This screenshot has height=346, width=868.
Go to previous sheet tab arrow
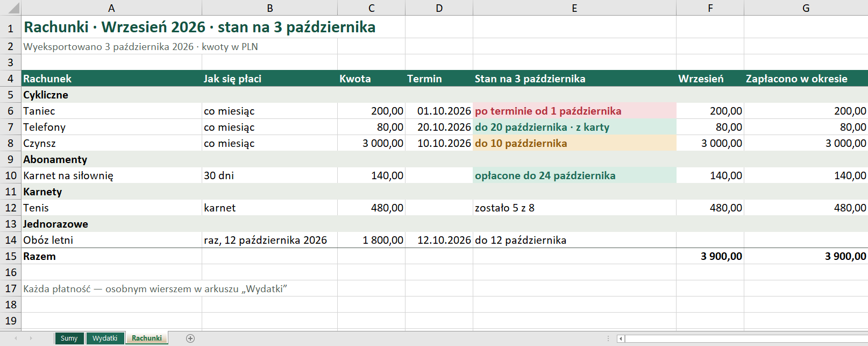click(16, 338)
